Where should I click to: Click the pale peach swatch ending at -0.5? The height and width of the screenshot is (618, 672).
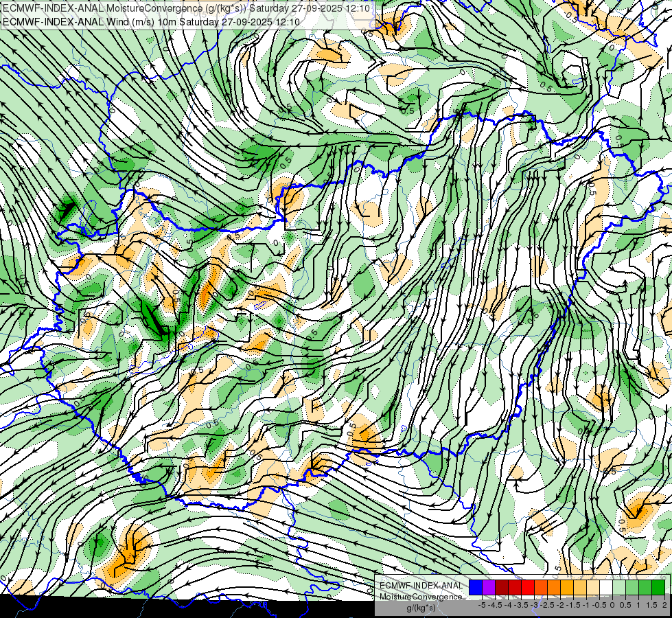tap(593, 588)
